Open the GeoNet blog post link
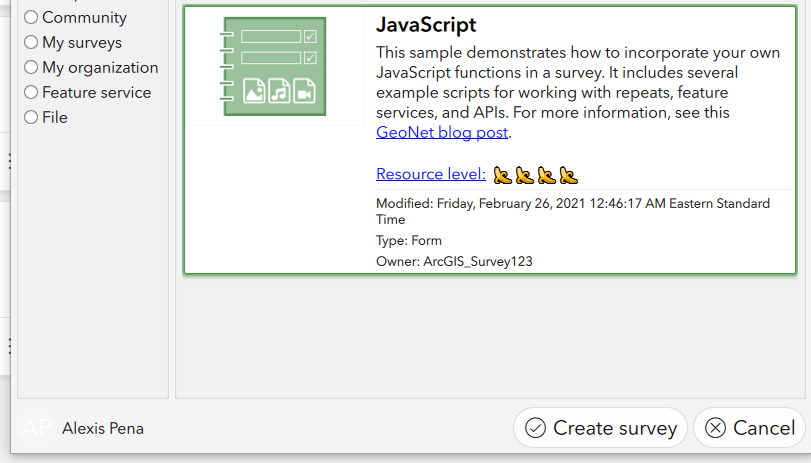This screenshot has height=463, width=811. 442,132
